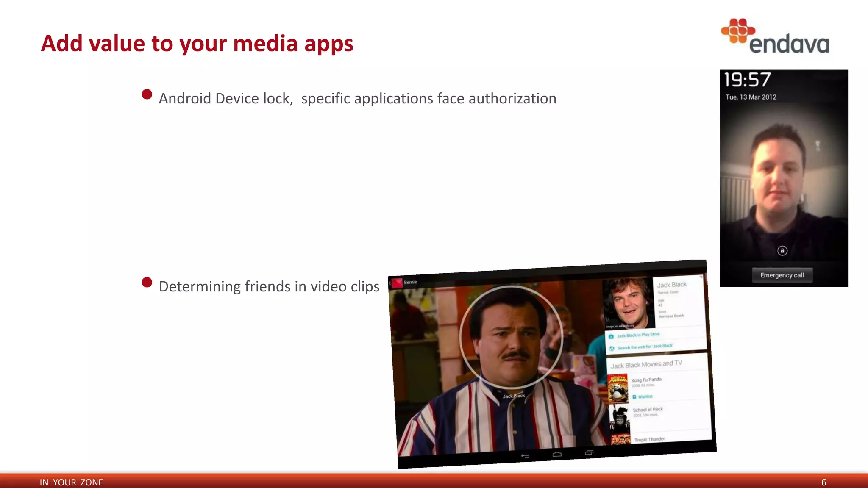Select the Kung Fu Panda poster thumbnail
Viewport: 868px width, 488px height.
(618, 388)
